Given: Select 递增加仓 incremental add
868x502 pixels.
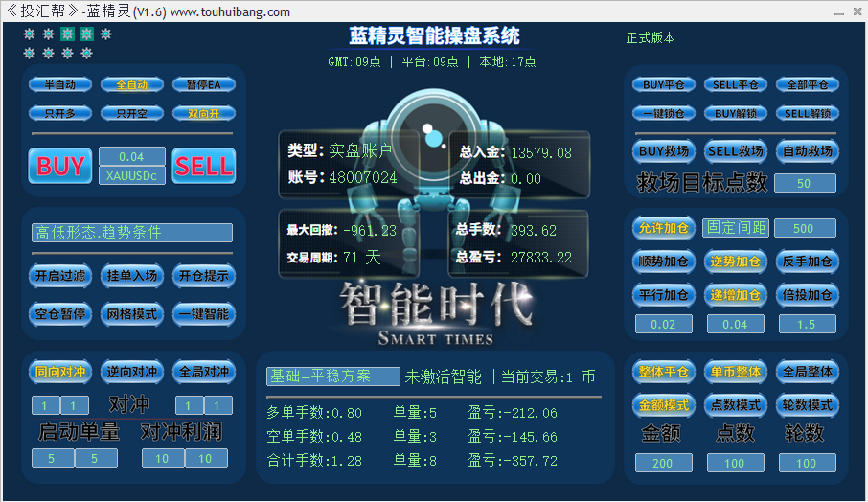Looking at the screenshot, I should point(735,295).
